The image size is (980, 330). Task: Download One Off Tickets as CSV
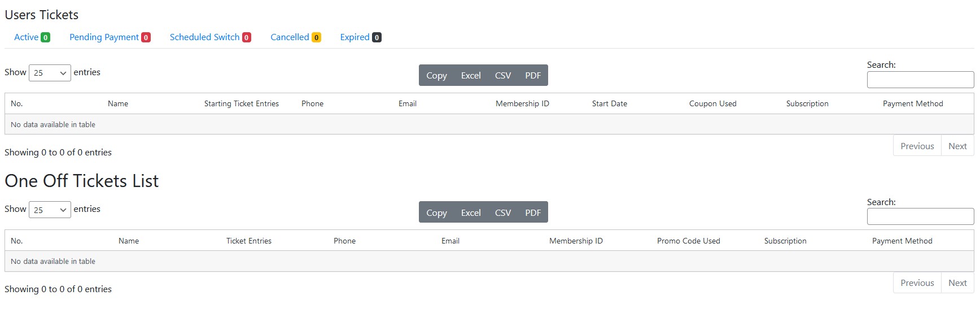click(503, 212)
